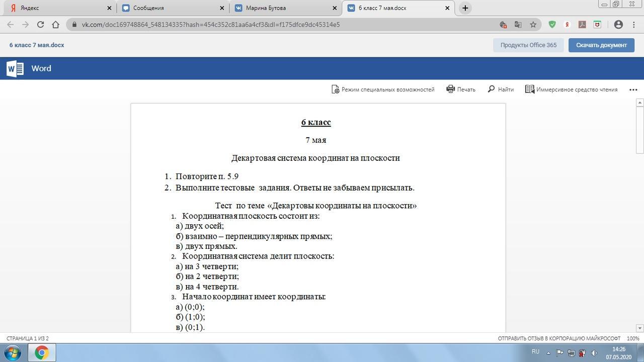Open the Adguard green shield extension
The height and width of the screenshot is (362, 644).
(x=552, y=24)
